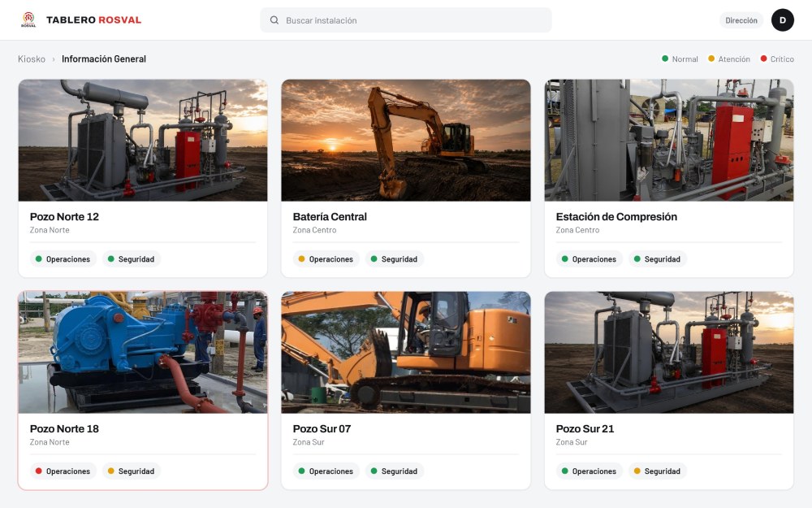The width and height of the screenshot is (812, 508).
Task: Open Operaciones status of Estación de Compresión
Action: (589, 258)
